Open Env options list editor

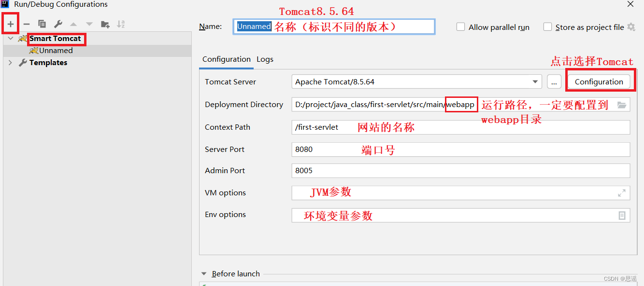pyautogui.click(x=622, y=216)
